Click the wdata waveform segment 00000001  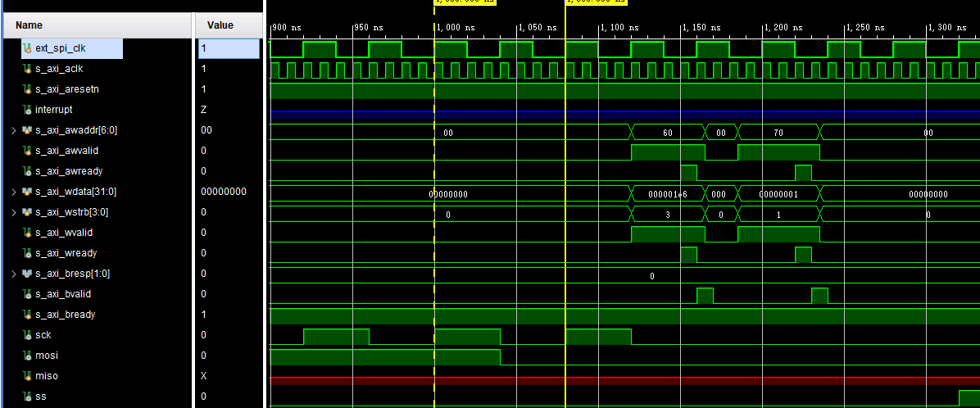point(778,193)
